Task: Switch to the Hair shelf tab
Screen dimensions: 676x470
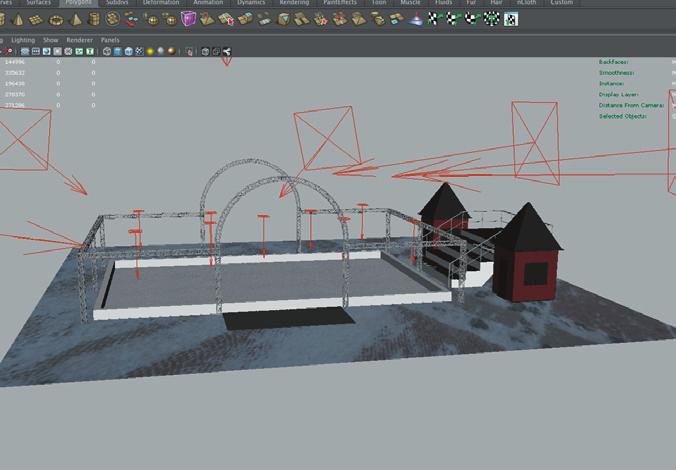Action: pos(496,3)
